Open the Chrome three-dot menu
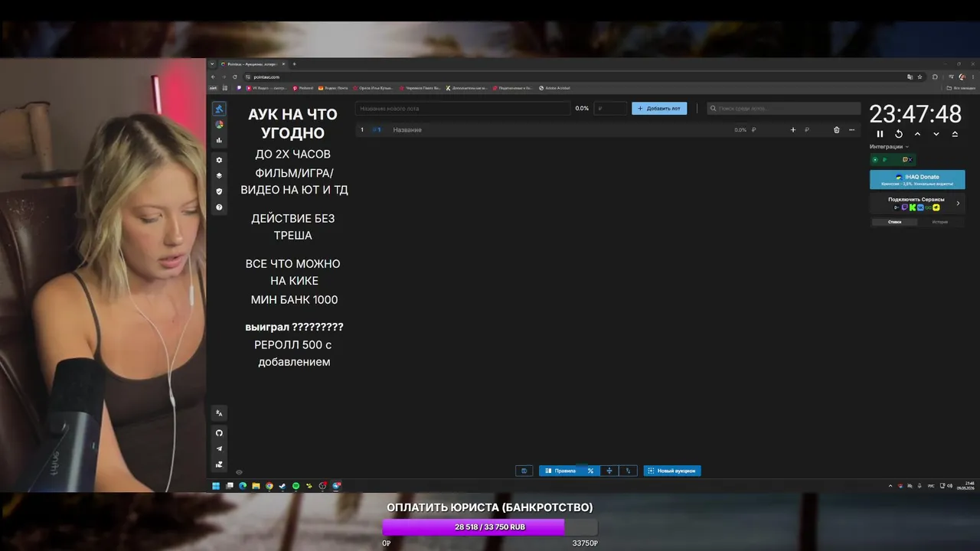Image resolution: width=980 pixels, height=551 pixels. [x=972, y=77]
